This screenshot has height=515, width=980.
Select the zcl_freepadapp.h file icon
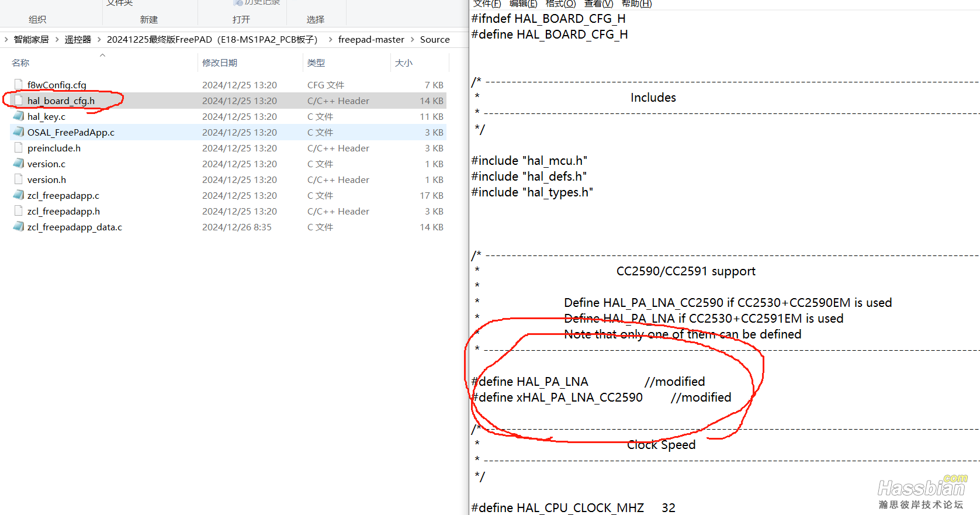click(18, 211)
